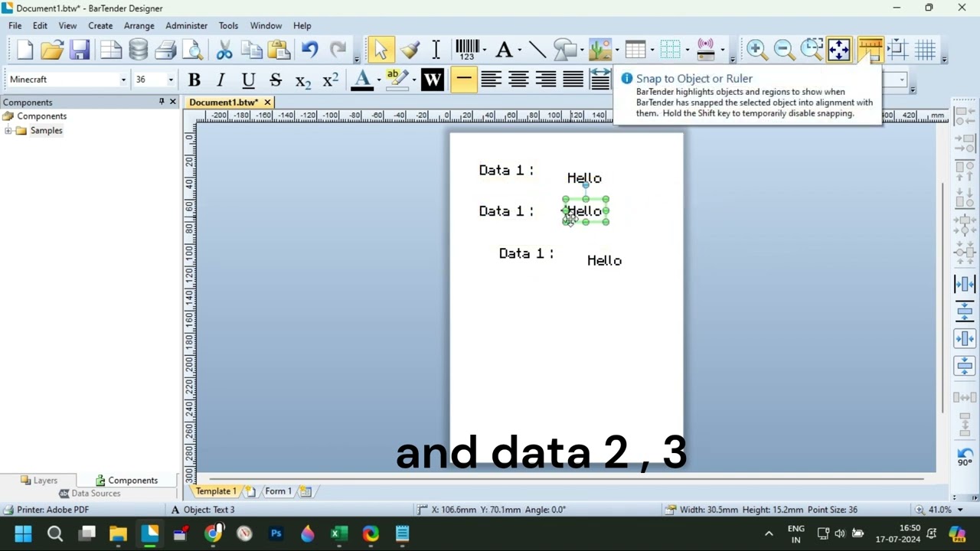Screen dimensions: 980x551
Task: Select the shapes tool
Action: click(564, 50)
